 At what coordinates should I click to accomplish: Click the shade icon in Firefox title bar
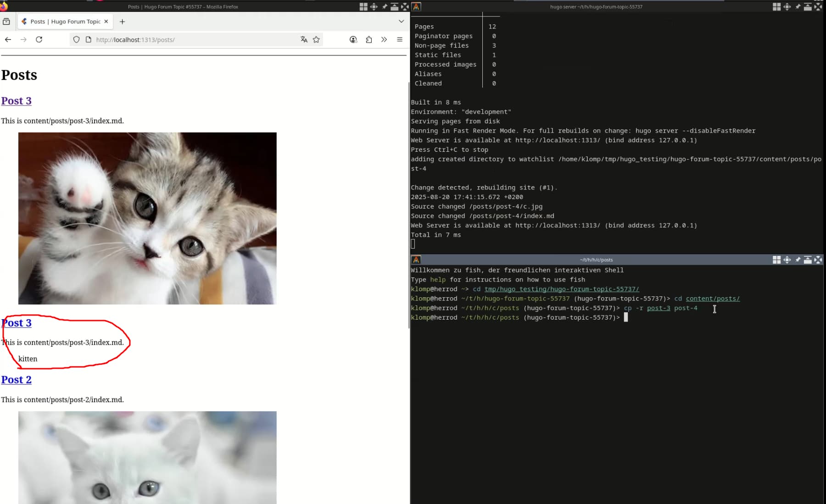[x=395, y=6]
